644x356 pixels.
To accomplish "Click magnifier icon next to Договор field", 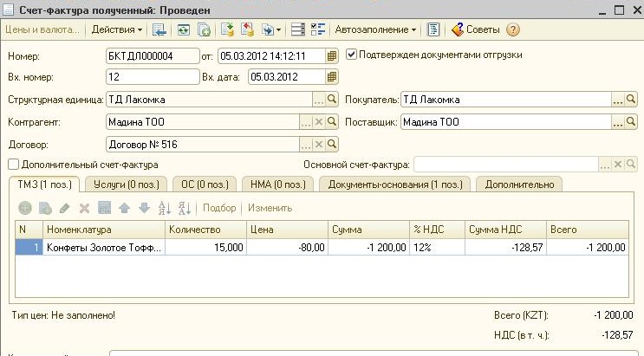I will [x=332, y=144].
